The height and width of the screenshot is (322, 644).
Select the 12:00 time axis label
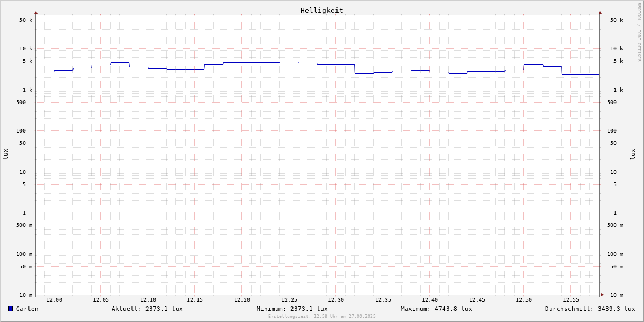(x=54, y=300)
